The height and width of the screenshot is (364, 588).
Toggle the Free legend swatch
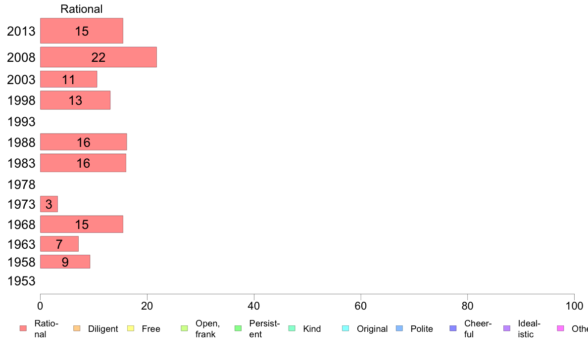click(x=131, y=328)
